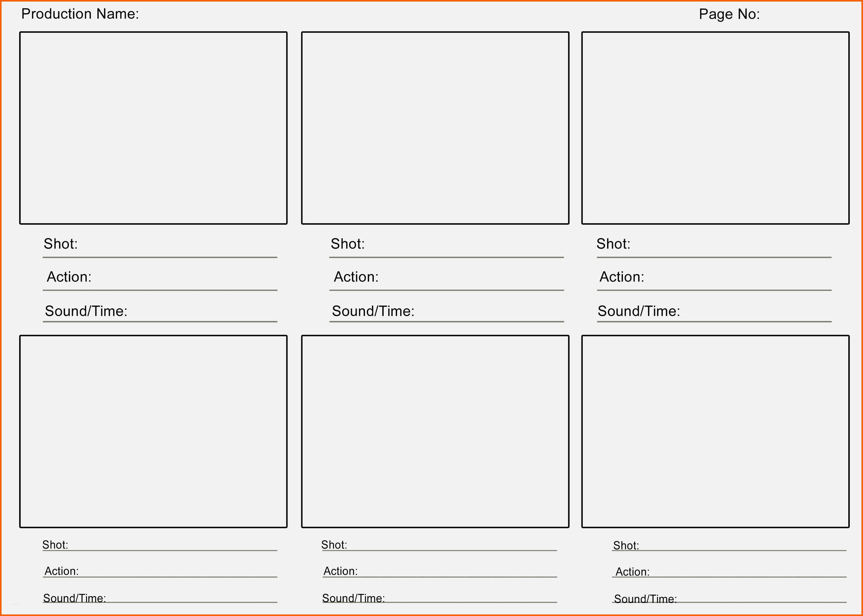Screen dimensions: 863x616
Task: Click "Sound/Time:" under the bottom-left frame
Action: (x=74, y=599)
